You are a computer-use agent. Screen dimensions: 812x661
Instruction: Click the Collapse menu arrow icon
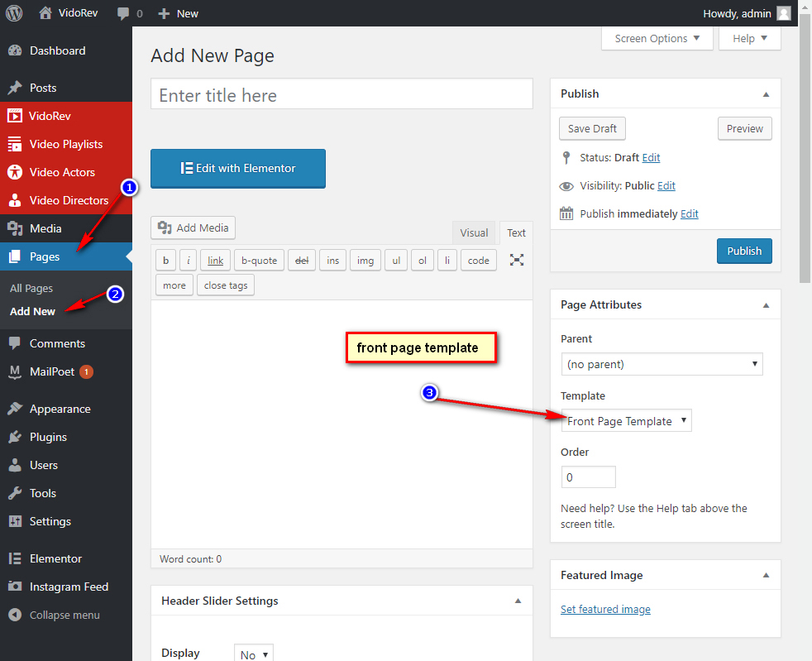pos(15,615)
